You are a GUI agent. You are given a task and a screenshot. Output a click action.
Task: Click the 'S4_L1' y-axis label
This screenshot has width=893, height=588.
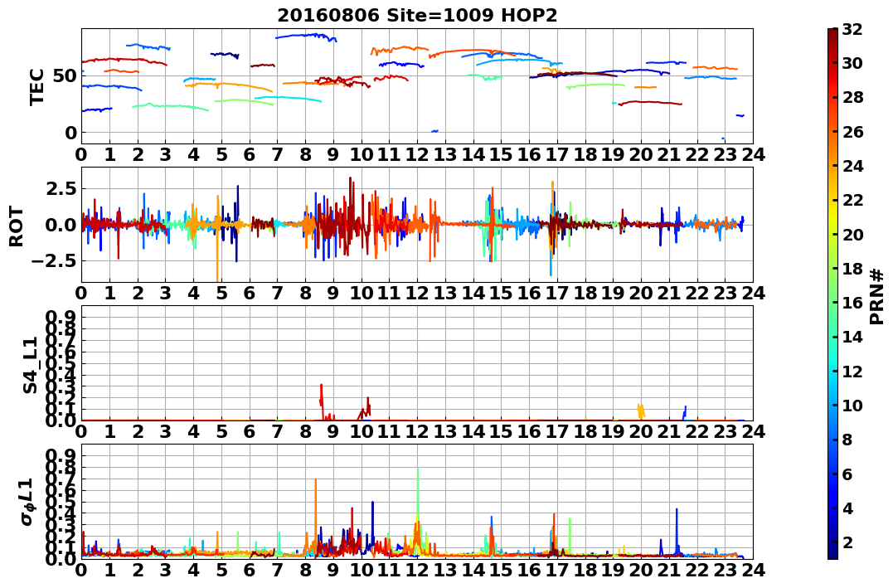click(30, 365)
